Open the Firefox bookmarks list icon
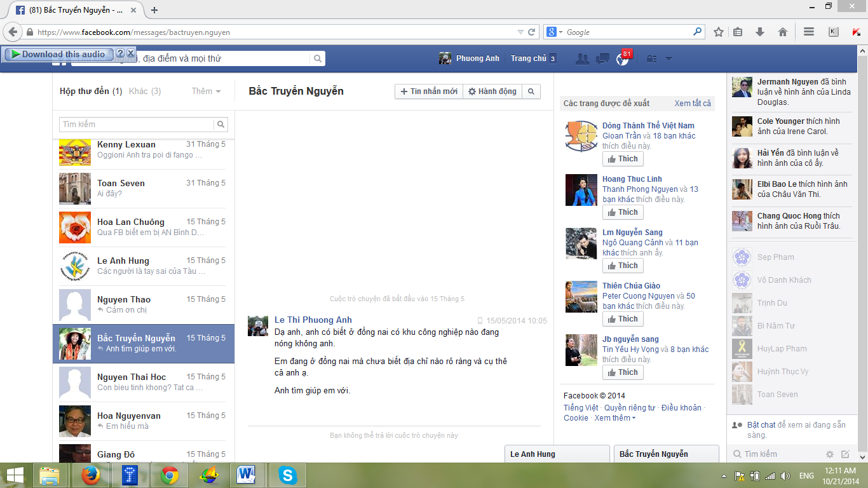 [738, 32]
